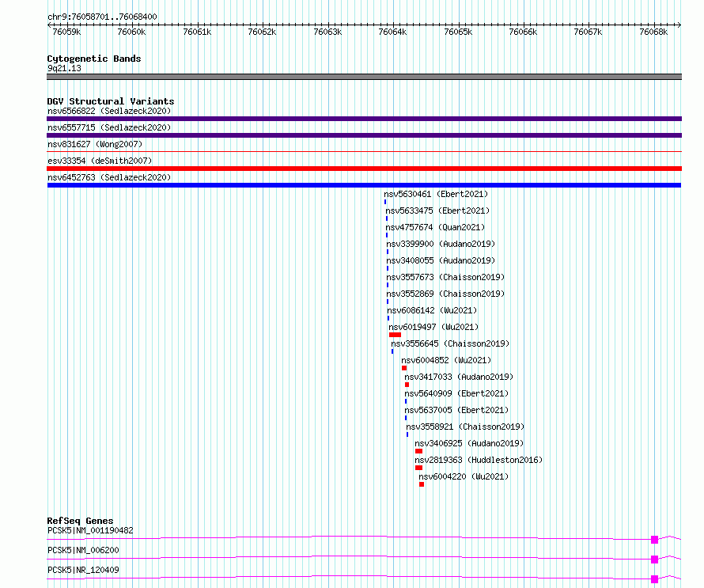
Task: Click the RefSeq Genes track title
Action: click(x=80, y=521)
